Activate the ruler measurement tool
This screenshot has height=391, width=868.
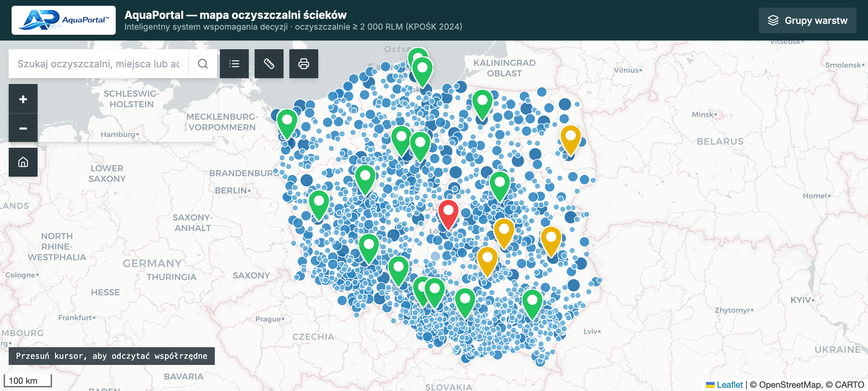(269, 64)
